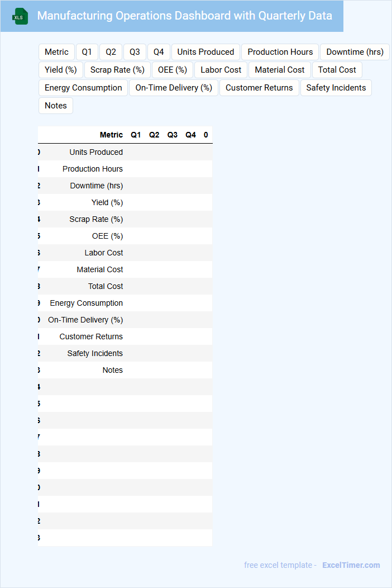Click the OEE (%) tag
This screenshot has width=392, height=588.
(x=173, y=70)
